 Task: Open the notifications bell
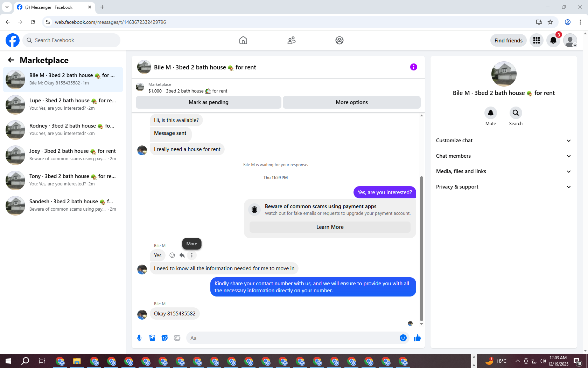pos(553,40)
